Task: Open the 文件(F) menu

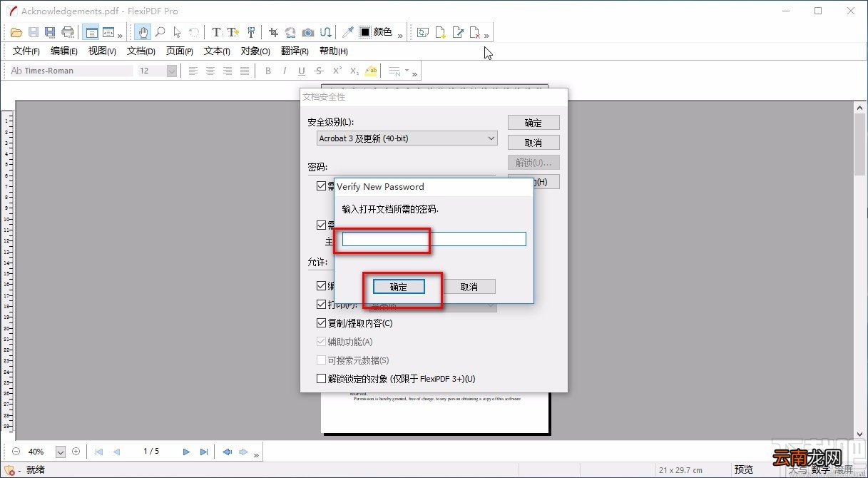Action: [26, 51]
